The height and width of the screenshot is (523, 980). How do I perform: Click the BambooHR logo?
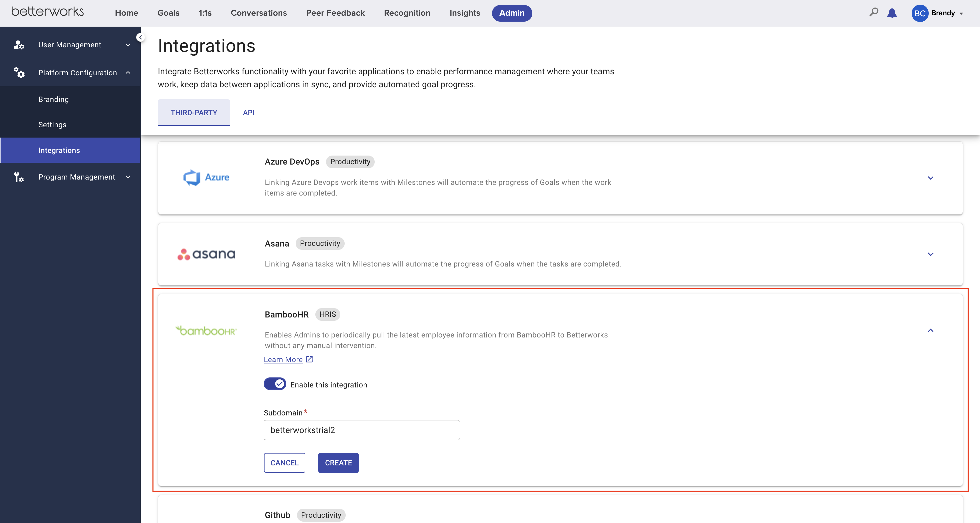[207, 330]
